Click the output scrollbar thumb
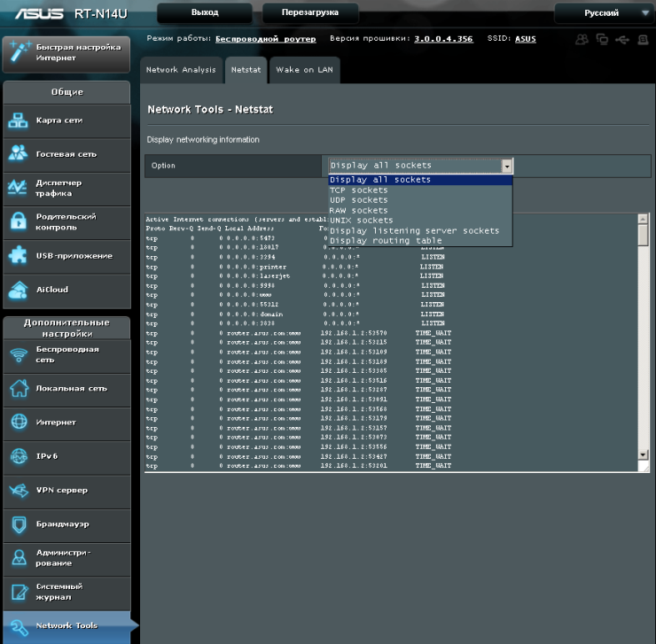 pyautogui.click(x=643, y=236)
